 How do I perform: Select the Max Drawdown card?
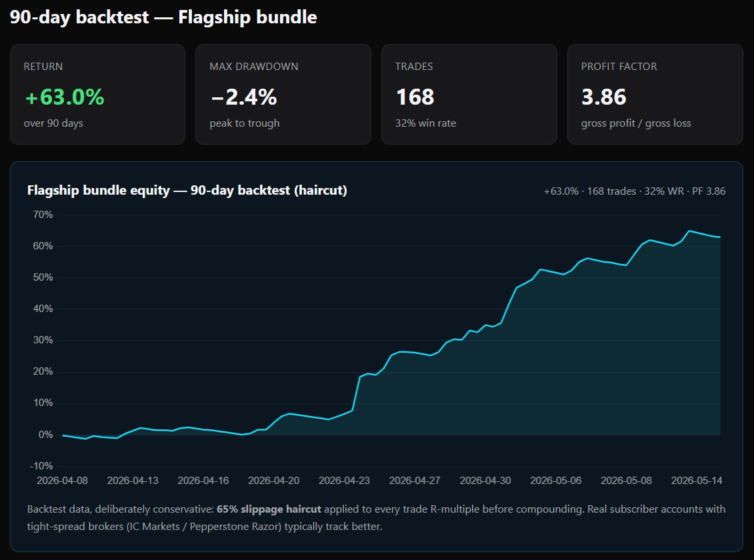[x=283, y=94]
